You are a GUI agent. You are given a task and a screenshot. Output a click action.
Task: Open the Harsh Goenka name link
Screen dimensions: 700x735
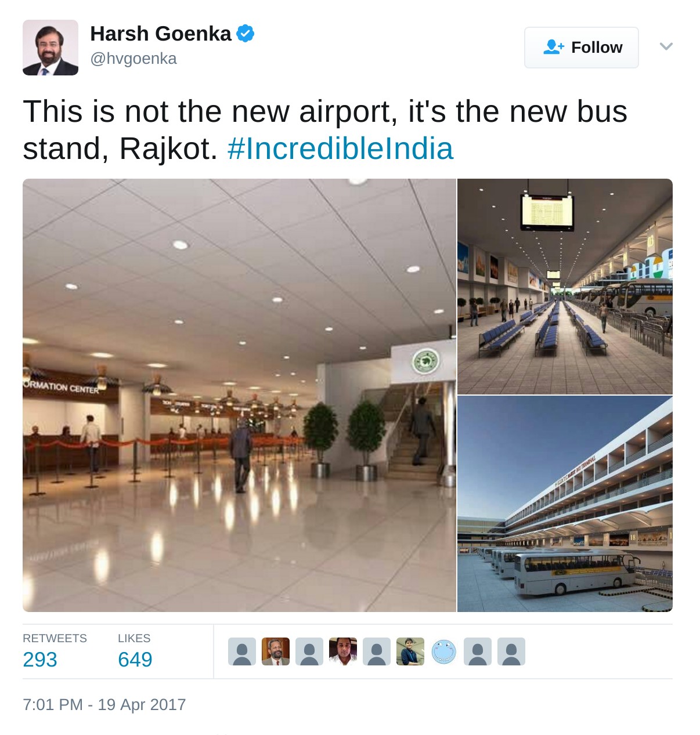point(161,34)
